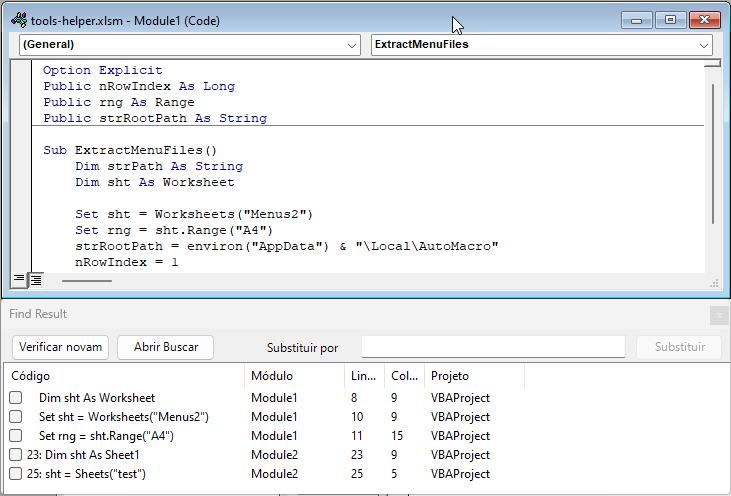This screenshot has height=496, width=731.
Task: Click the Verificar novam button
Action: [x=61, y=347]
